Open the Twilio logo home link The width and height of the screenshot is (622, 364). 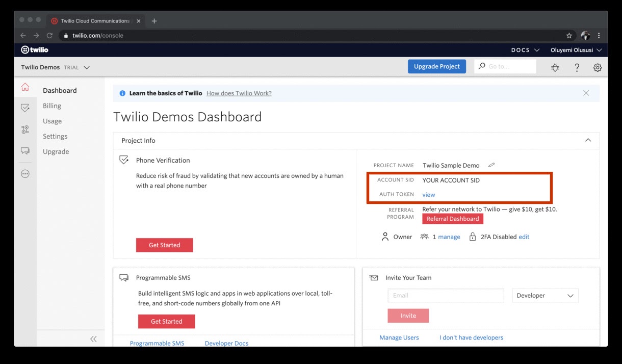(x=35, y=50)
